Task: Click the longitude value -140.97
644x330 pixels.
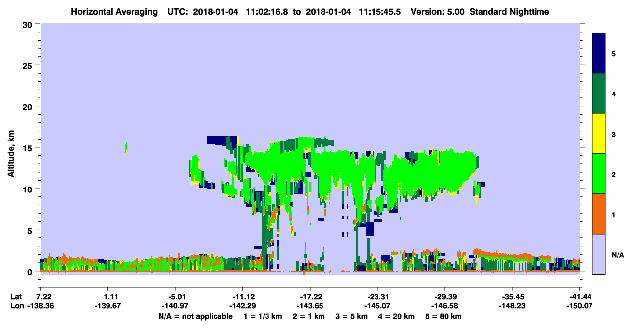Action: pyautogui.click(x=175, y=306)
